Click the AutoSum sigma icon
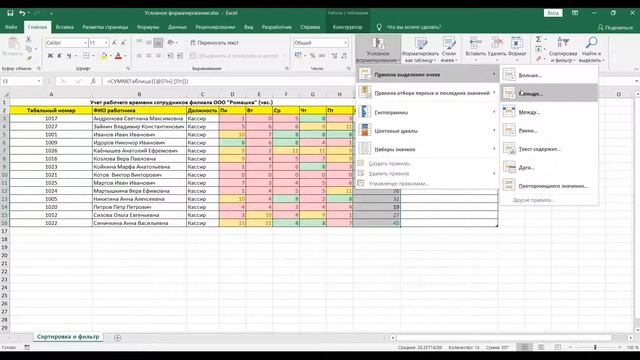The height and width of the screenshot is (360, 640). pyautogui.click(x=538, y=39)
